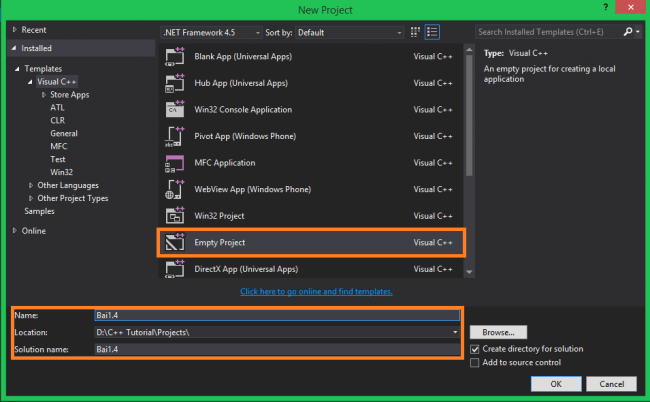Expand the Store Apps tree node

click(44, 95)
